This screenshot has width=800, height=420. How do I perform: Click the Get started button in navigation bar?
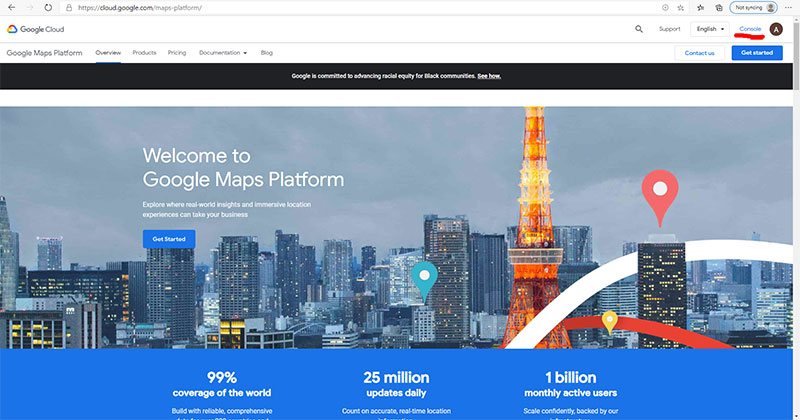point(757,53)
